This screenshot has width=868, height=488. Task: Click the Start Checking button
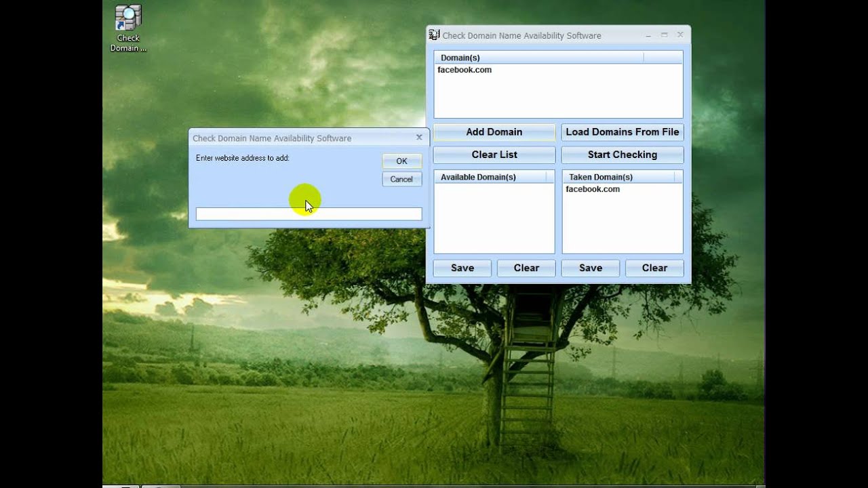point(623,155)
